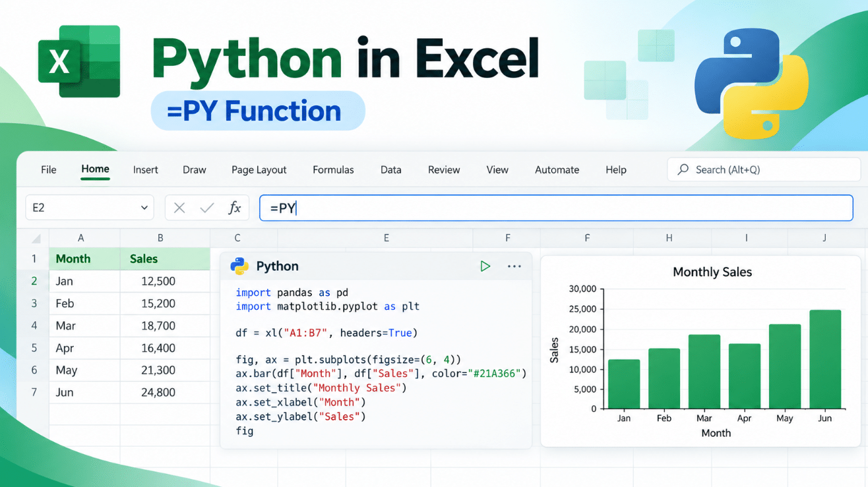Select the row 3 header
The width and height of the screenshot is (868, 487).
tap(34, 304)
